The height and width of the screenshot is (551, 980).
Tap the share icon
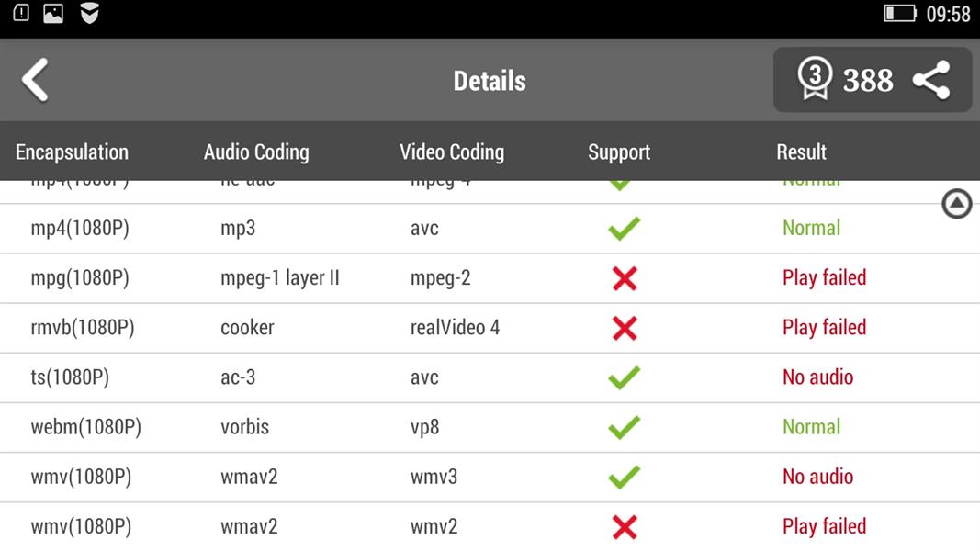click(930, 81)
